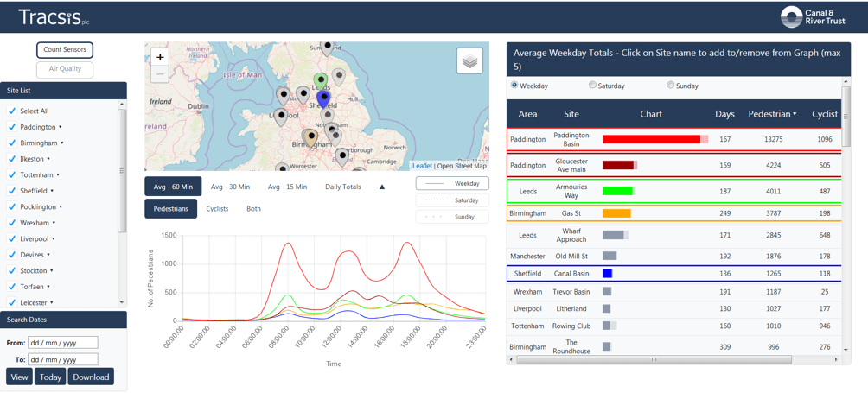Zoom in on the map
The width and height of the screenshot is (868, 393).
pyautogui.click(x=160, y=57)
